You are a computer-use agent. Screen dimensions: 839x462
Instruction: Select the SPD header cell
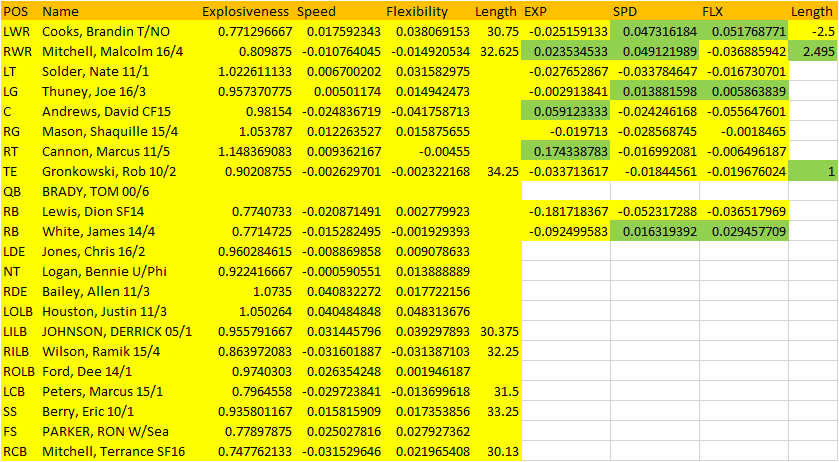tap(624, 11)
